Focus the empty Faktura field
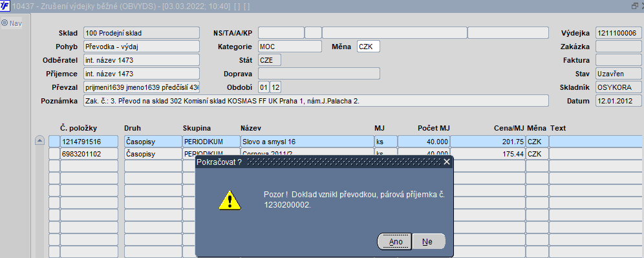Image resolution: width=644 pixels, height=258 pixels. click(619, 60)
